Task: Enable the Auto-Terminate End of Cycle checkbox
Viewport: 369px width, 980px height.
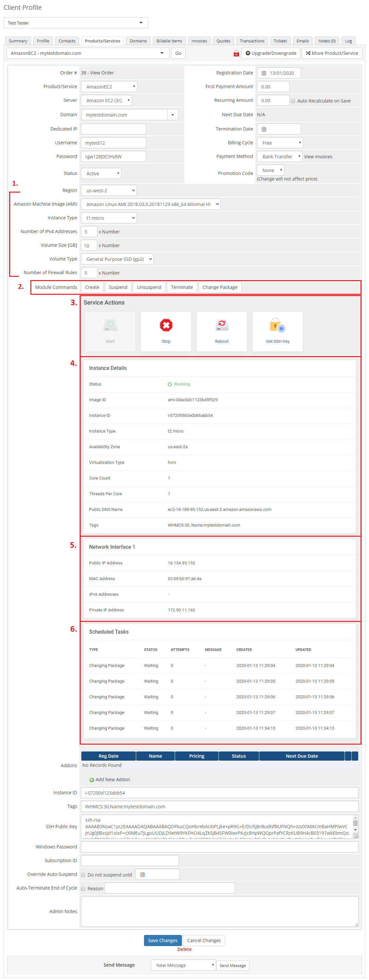Action: click(83, 889)
